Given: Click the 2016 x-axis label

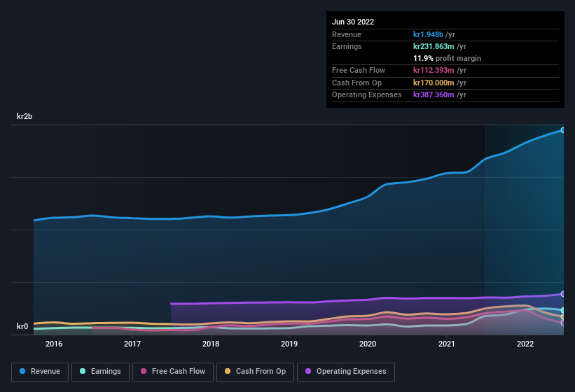Looking at the screenshot, I should pos(54,344).
